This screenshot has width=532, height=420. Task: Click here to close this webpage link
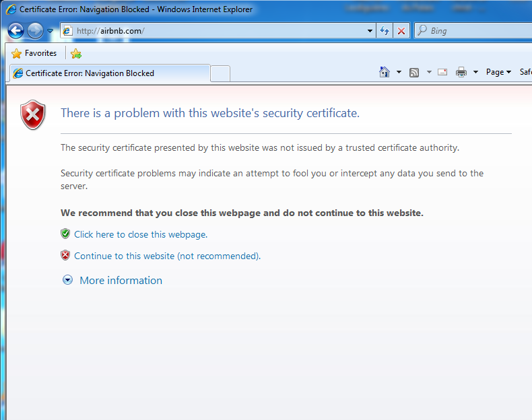tap(141, 235)
